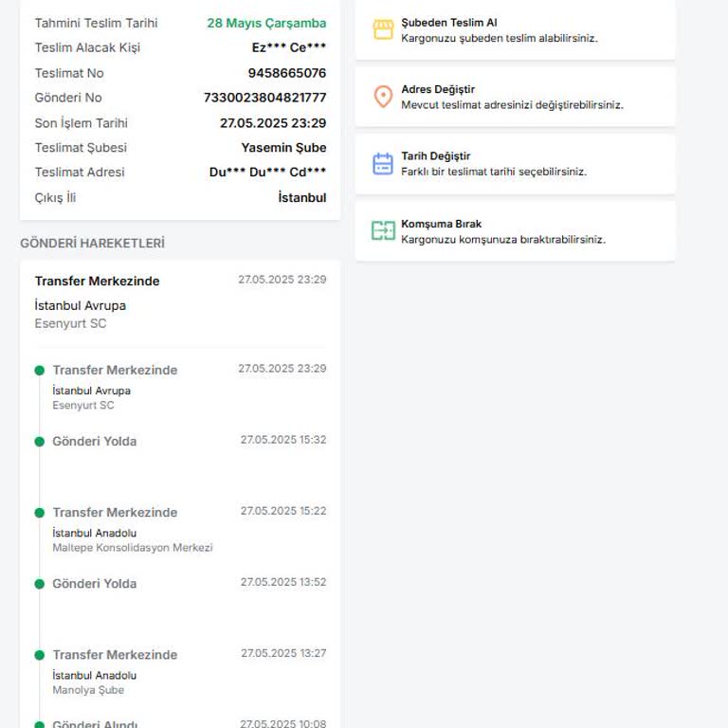Click the yellow shop icon for Şubeden Teslim Al
This screenshot has width=728, height=728.
(383, 29)
